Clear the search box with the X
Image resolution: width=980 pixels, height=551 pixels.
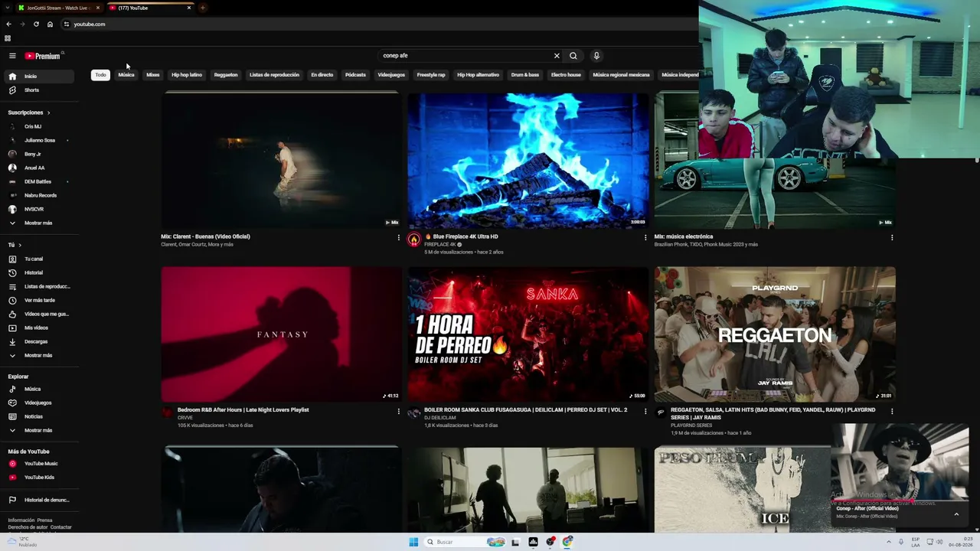[x=557, y=56]
